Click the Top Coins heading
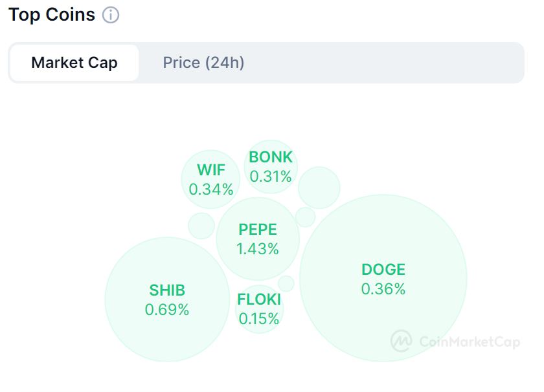Image resolution: width=544 pixels, height=392 pixels. [52, 15]
